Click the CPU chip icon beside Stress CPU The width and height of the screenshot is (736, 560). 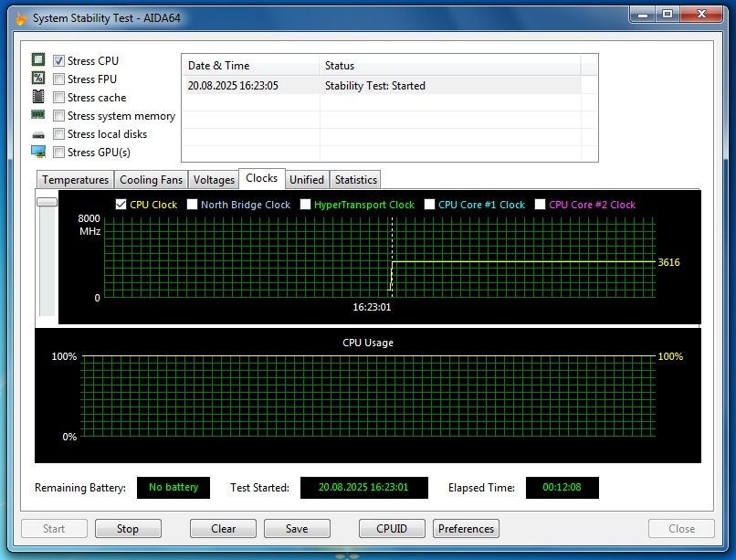pos(38,59)
